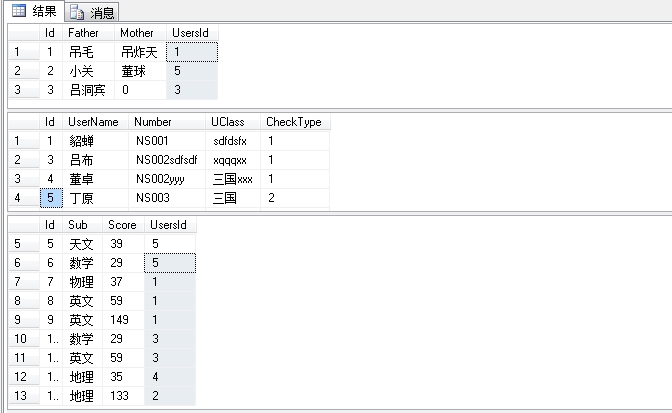
Task: Click Mother cell 0 in 吕洞宾 row
Action: (x=140, y=90)
